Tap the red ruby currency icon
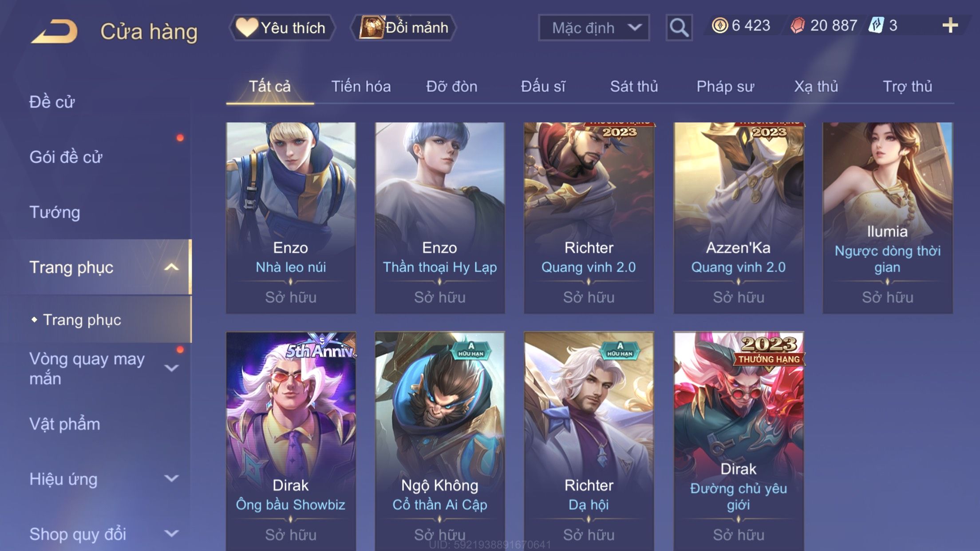 (798, 25)
